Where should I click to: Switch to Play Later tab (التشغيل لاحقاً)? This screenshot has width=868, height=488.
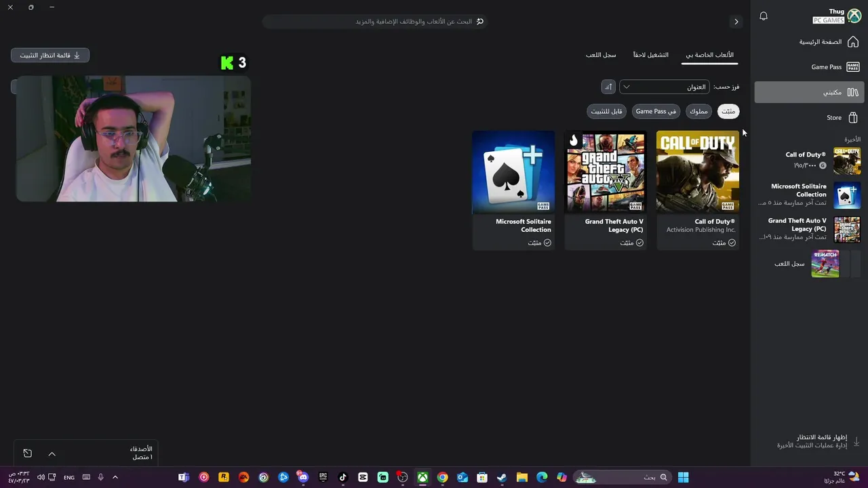650,55
